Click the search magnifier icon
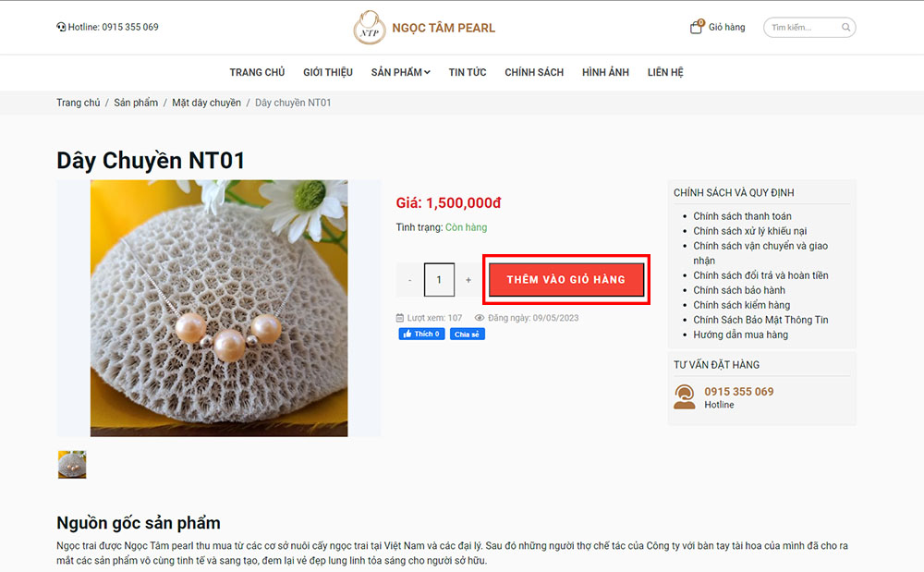 pos(845,27)
